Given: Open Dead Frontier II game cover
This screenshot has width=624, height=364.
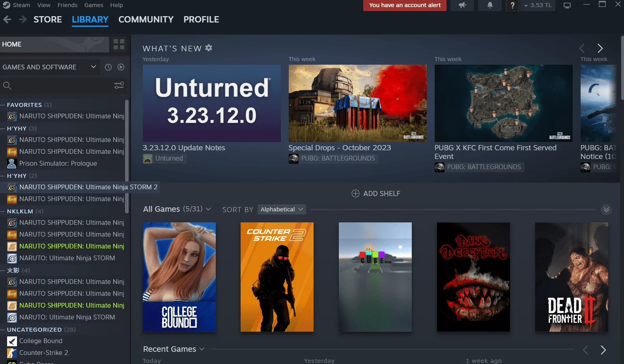Looking at the screenshot, I should (x=572, y=277).
